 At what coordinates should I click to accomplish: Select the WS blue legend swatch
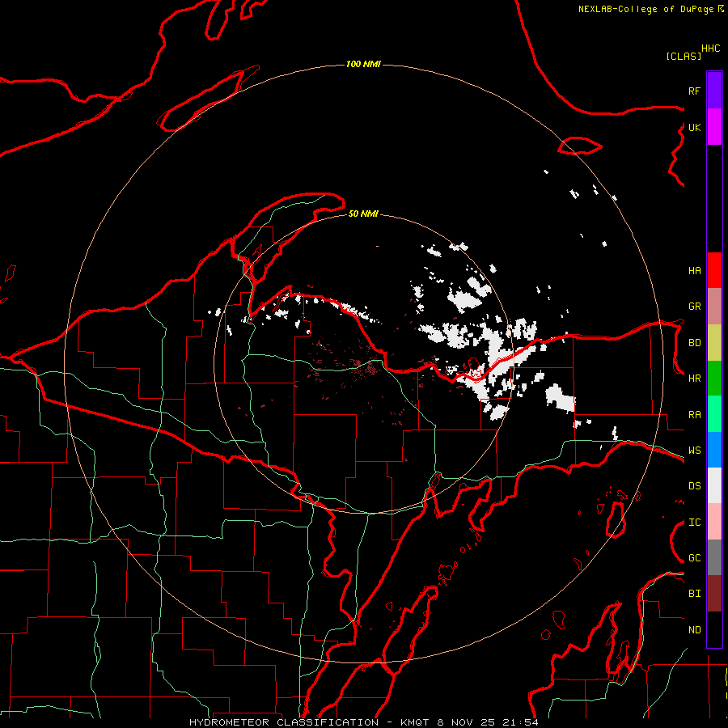point(714,450)
